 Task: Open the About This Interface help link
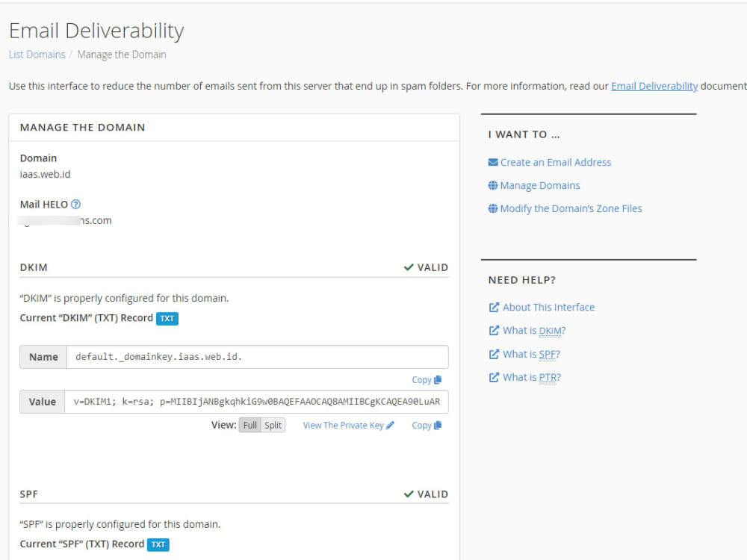(x=549, y=307)
